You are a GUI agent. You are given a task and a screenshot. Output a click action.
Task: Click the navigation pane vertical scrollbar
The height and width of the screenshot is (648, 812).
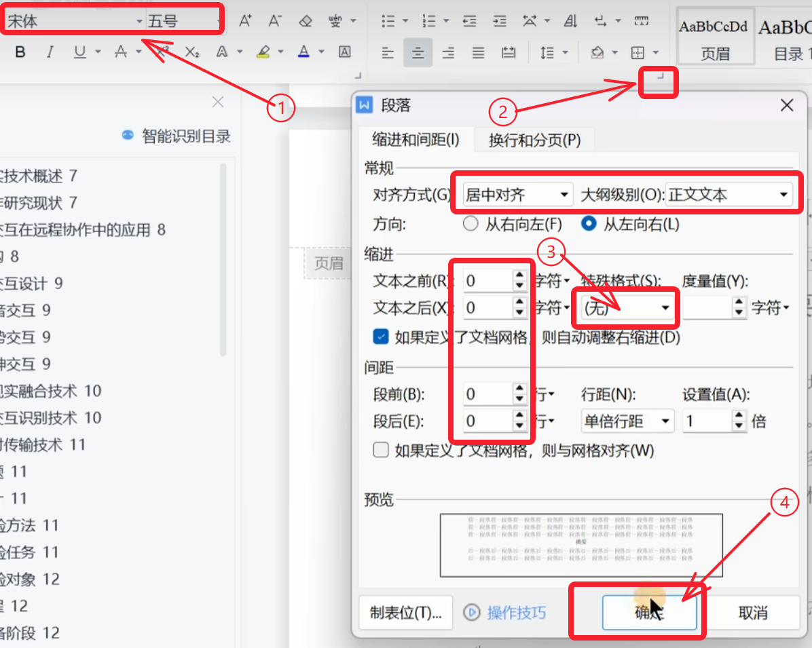[223, 260]
